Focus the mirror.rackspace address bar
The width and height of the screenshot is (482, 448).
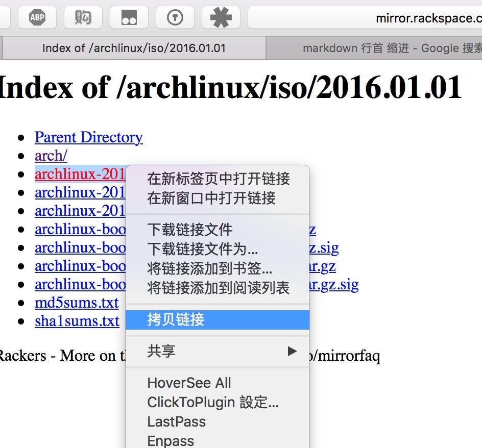365,18
